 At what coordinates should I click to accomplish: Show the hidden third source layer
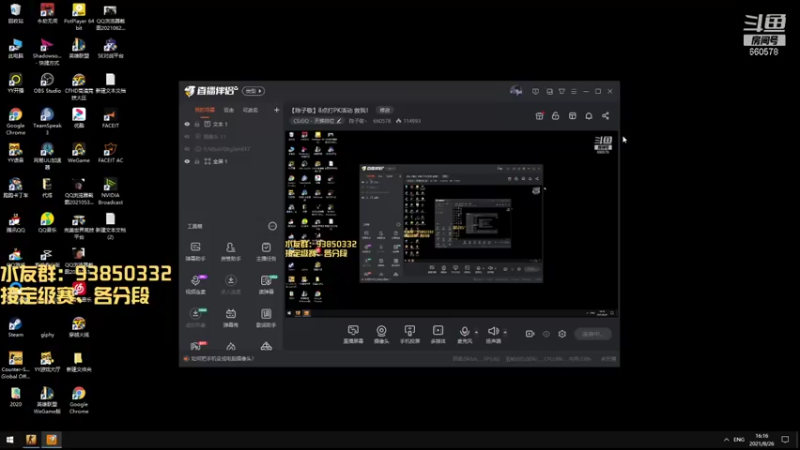(x=187, y=149)
